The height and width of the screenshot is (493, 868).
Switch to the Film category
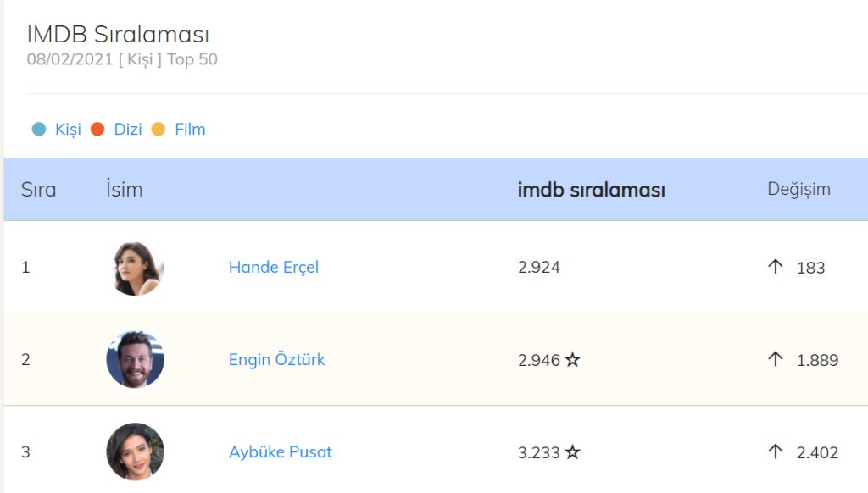pyautogui.click(x=190, y=130)
